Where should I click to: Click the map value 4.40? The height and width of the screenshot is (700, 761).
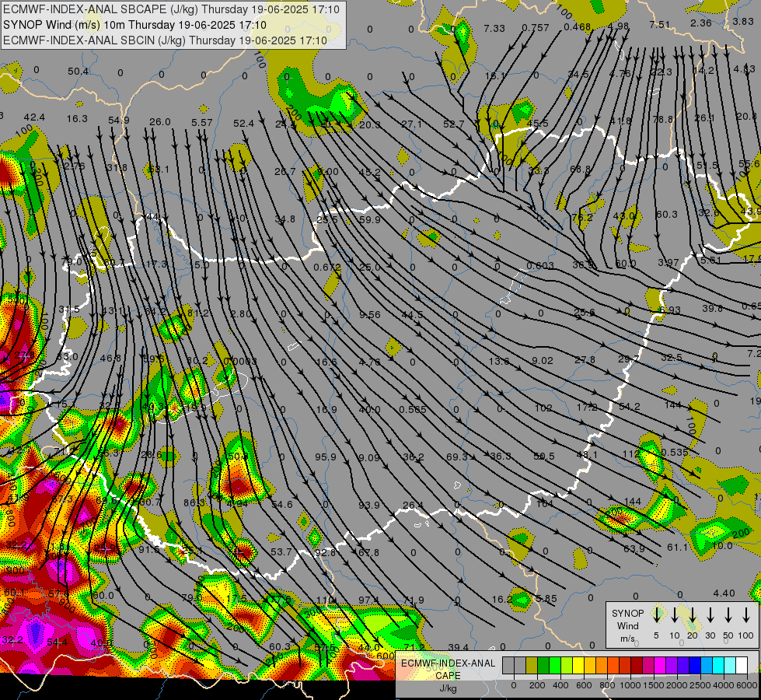click(724, 593)
